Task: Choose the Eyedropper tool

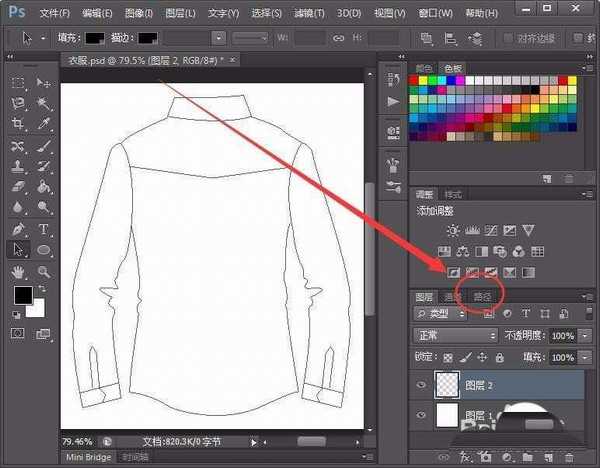Action: [45, 124]
